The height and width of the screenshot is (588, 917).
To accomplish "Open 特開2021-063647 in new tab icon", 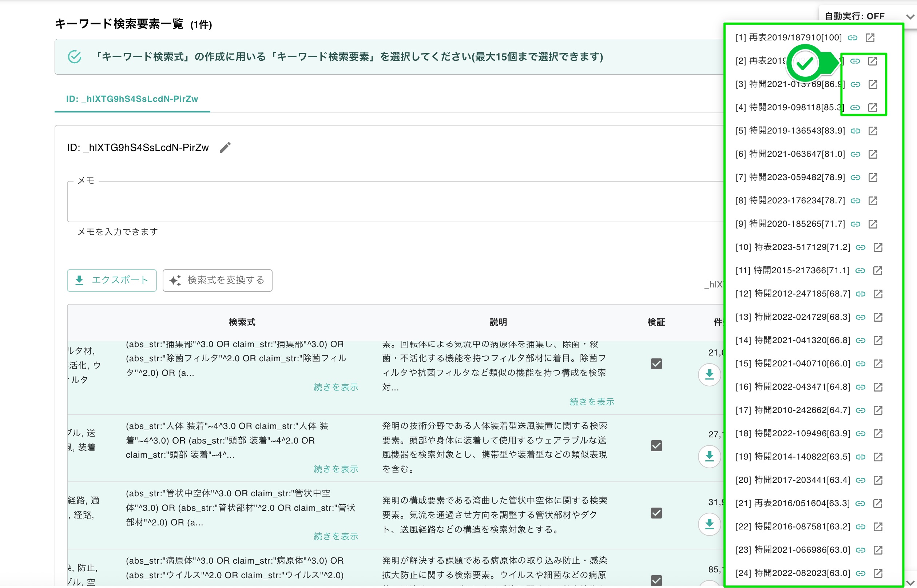I will click(873, 154).
